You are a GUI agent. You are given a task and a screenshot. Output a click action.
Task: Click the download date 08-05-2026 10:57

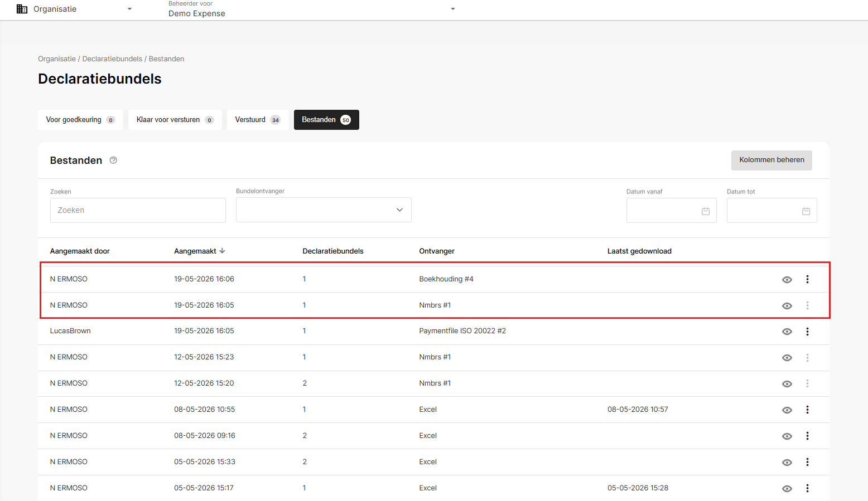click(x=638, y=410)
